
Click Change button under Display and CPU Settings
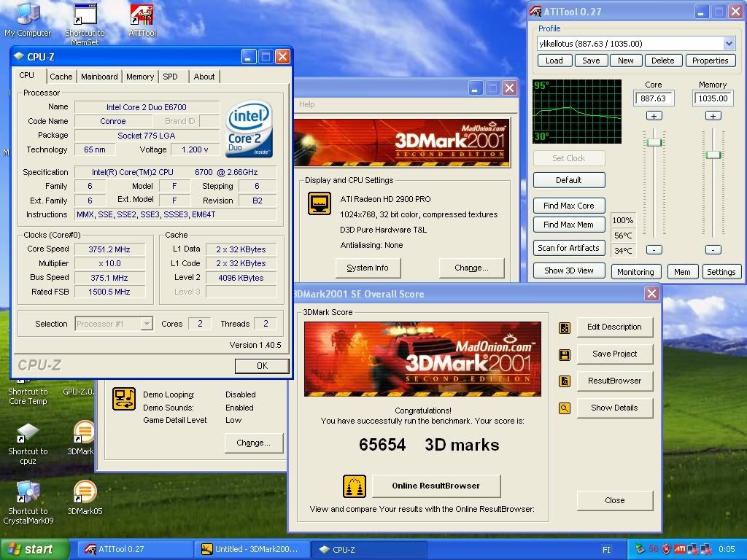click(472, 268)
